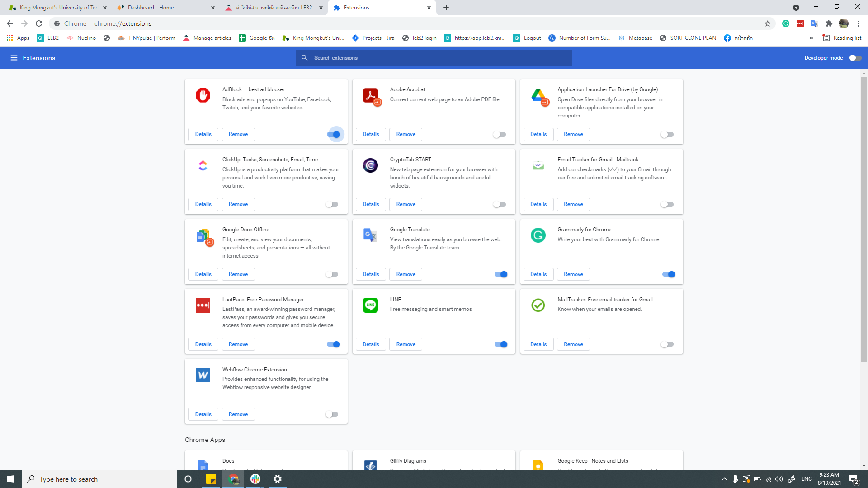This screenshot has height=488, width=868.
Task: Click the ClickUp extension icon
Action: [203, 165]
